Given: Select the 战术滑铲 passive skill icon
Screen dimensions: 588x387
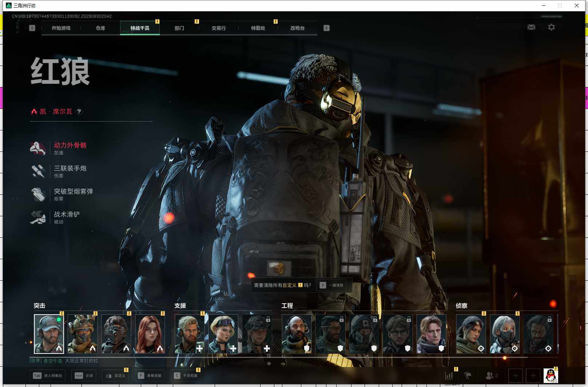Looking at the screenshot, I should tap(38, 217).
